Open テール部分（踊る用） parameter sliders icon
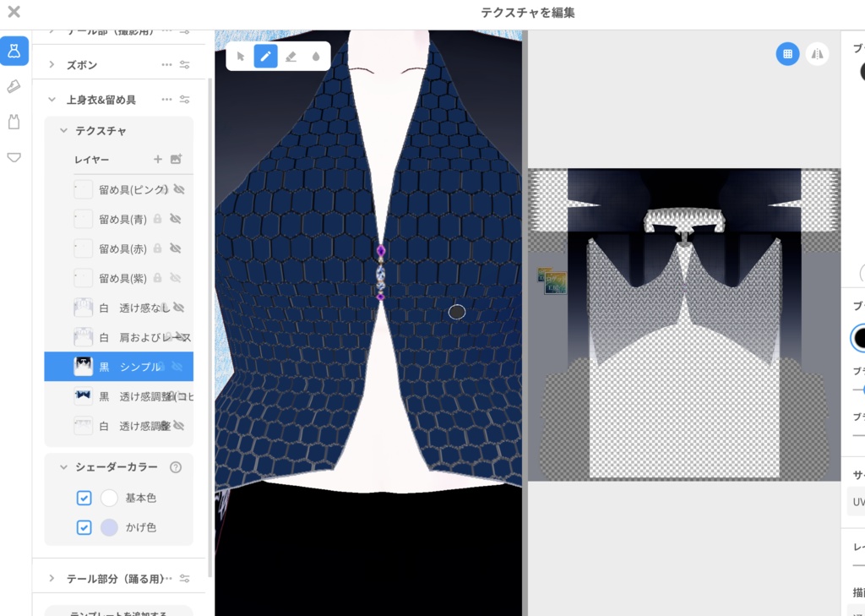The height and width of the screenshot is (616, 865). pyautogui.click(x=185, y=579)
